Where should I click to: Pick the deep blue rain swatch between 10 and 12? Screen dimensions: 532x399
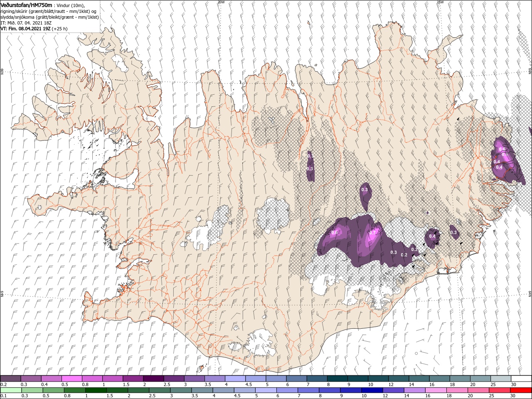[372, 390]
